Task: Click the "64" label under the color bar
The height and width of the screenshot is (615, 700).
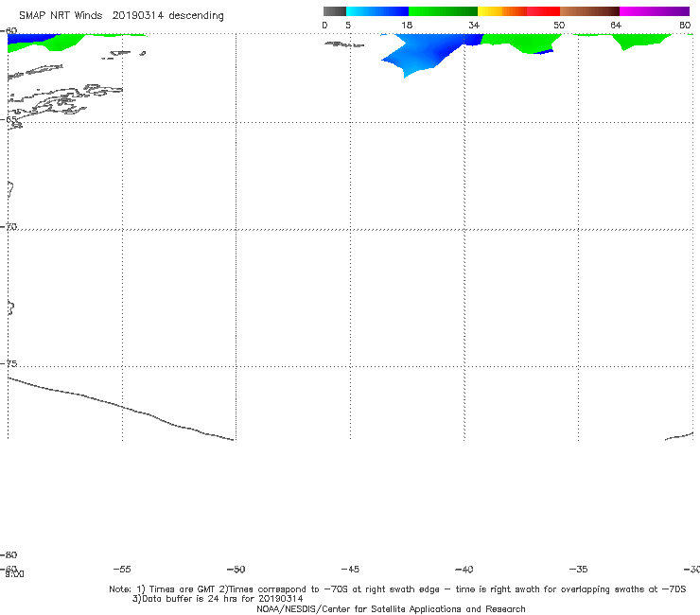Action: (616, 26)
